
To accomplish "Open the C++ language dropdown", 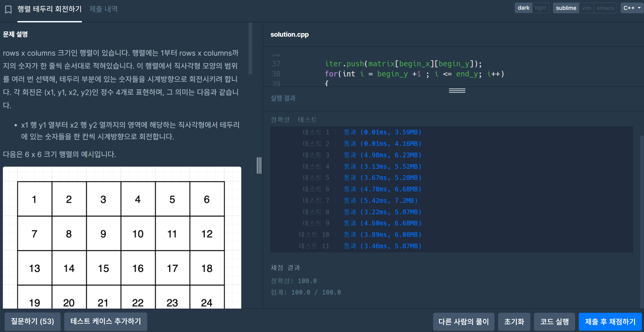I will coord(632,8).
